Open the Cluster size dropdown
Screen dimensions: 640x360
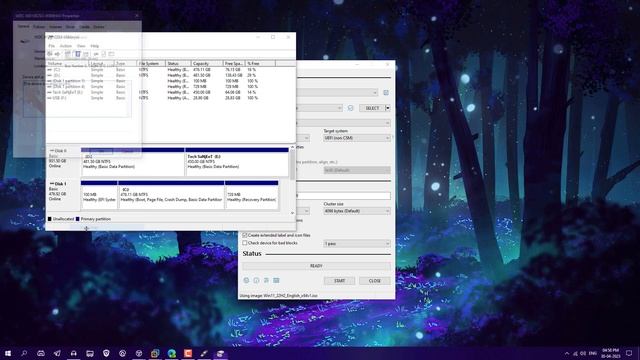tap(357, 211)
